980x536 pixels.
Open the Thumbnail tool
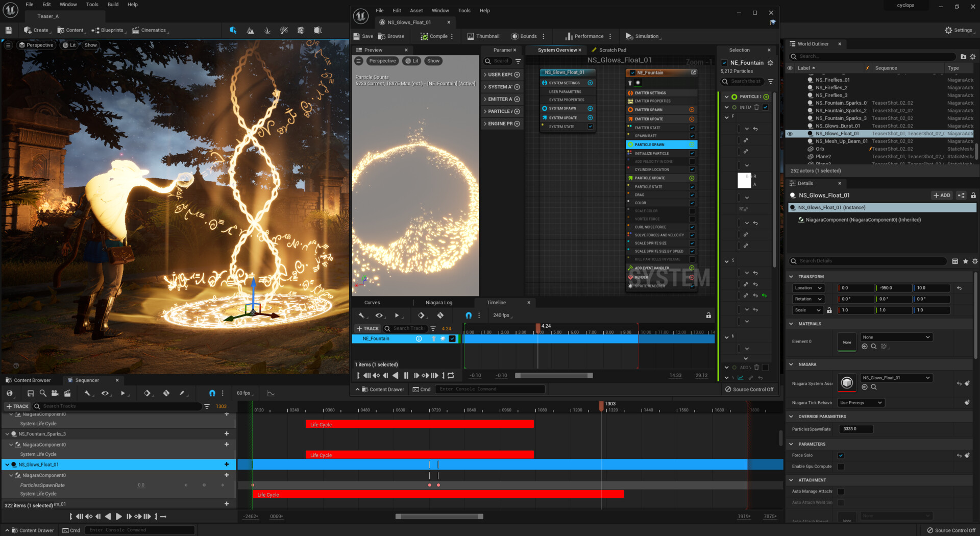point(483,36)
